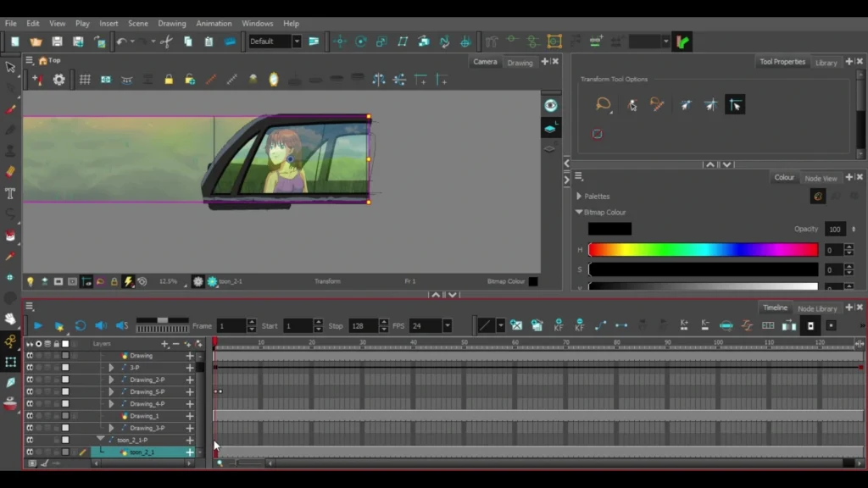Open Camera view settings gear
The image size is (868, 488).
click(58, 80)
